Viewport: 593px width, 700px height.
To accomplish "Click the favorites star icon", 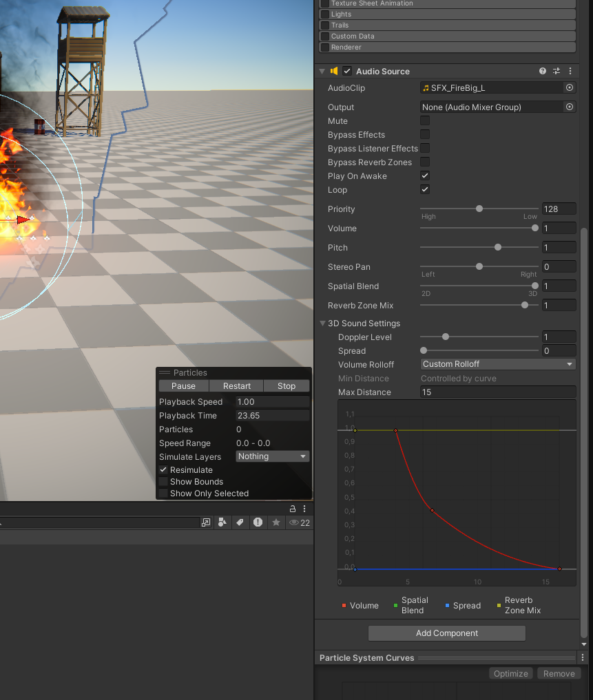I will [x=275, y=522].
